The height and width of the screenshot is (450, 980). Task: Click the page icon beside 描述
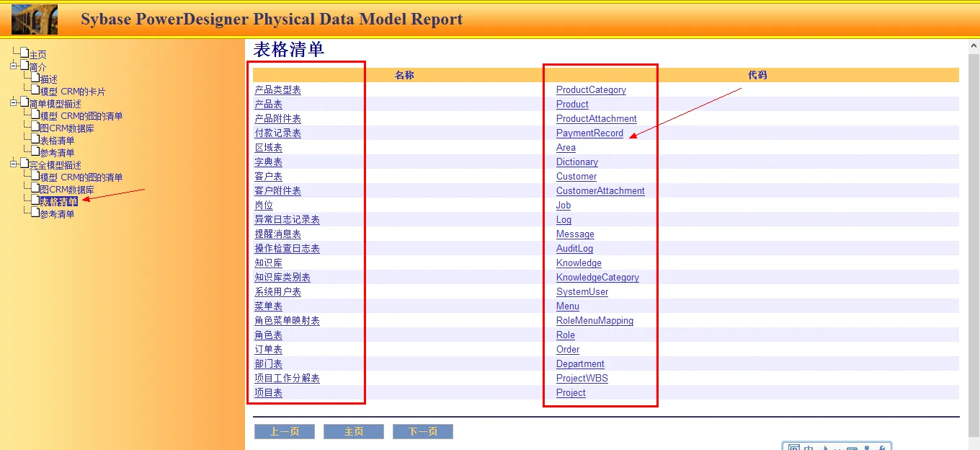click(35, 78)
